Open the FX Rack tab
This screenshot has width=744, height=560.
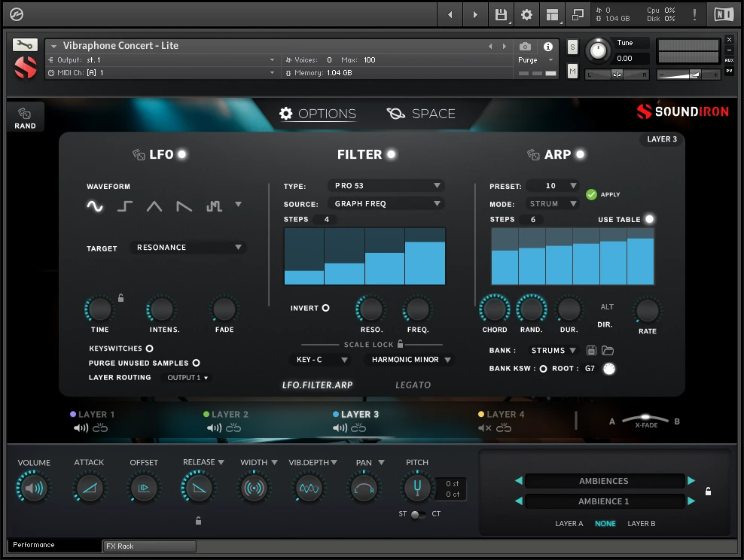148,546
